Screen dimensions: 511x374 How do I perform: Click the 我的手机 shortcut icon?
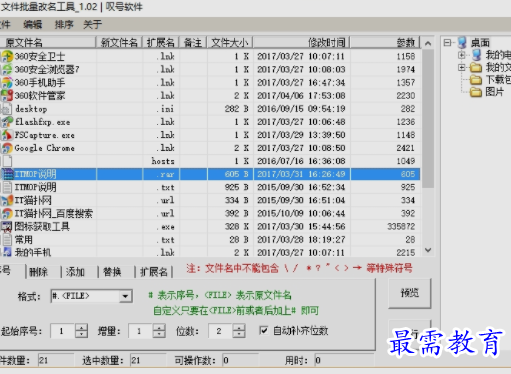(7, 252)
